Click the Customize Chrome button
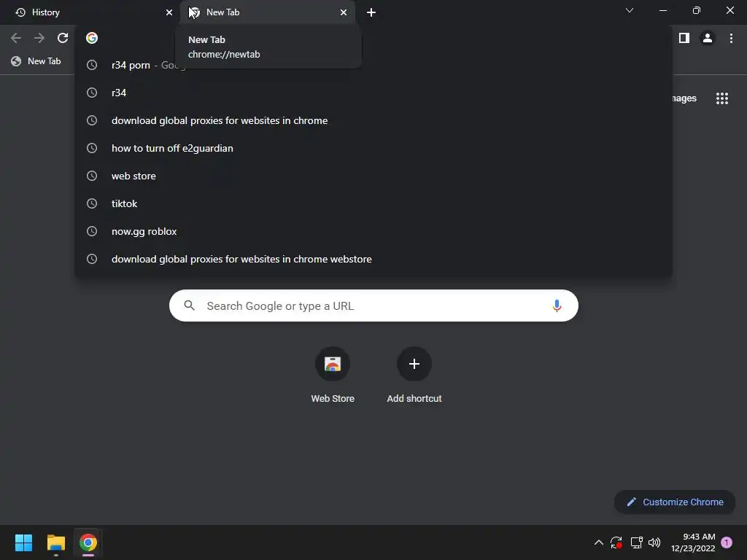The width and height of the screenshot is (747, 560). click(675, 502)
